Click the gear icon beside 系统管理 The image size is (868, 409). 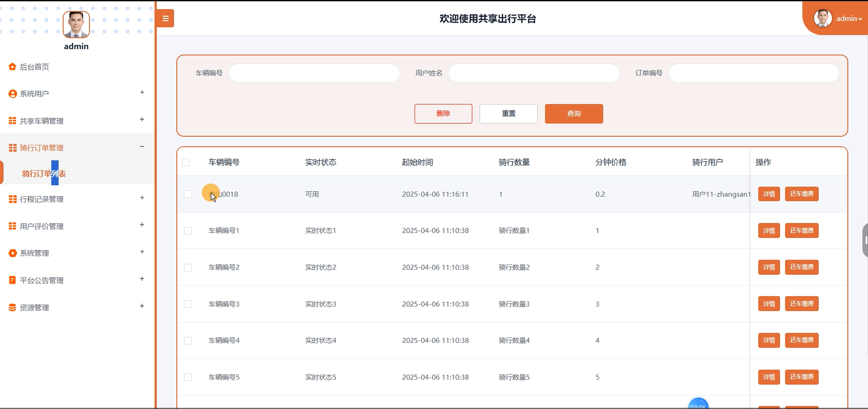13,253
